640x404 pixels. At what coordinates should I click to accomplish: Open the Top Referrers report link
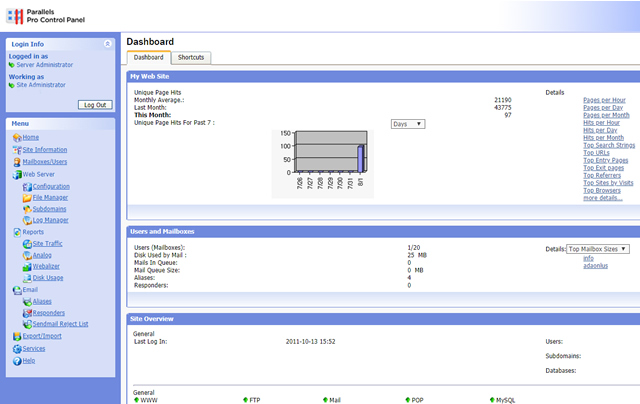point(603,175)
